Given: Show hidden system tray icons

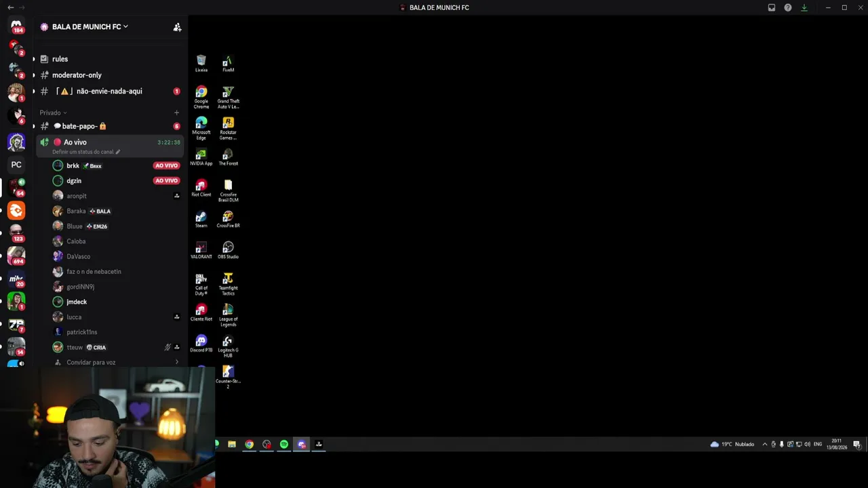Looking at the screenshot, I should pos(765,445).
